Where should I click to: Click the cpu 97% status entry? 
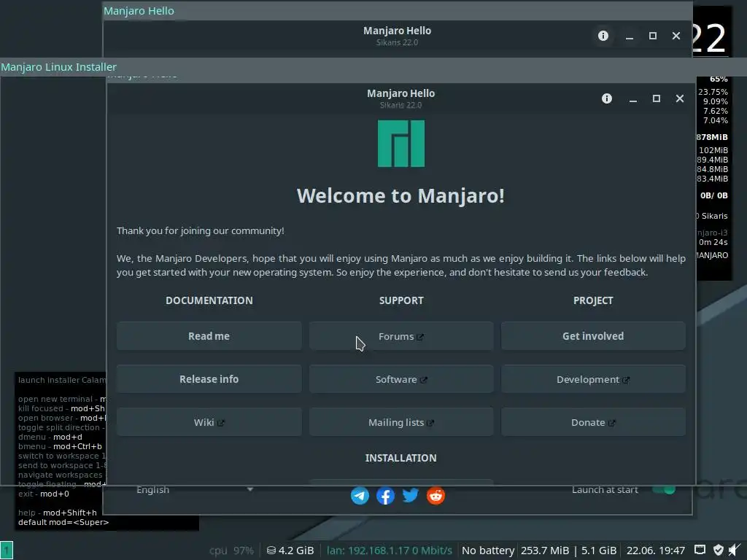(x=231, y=551)
